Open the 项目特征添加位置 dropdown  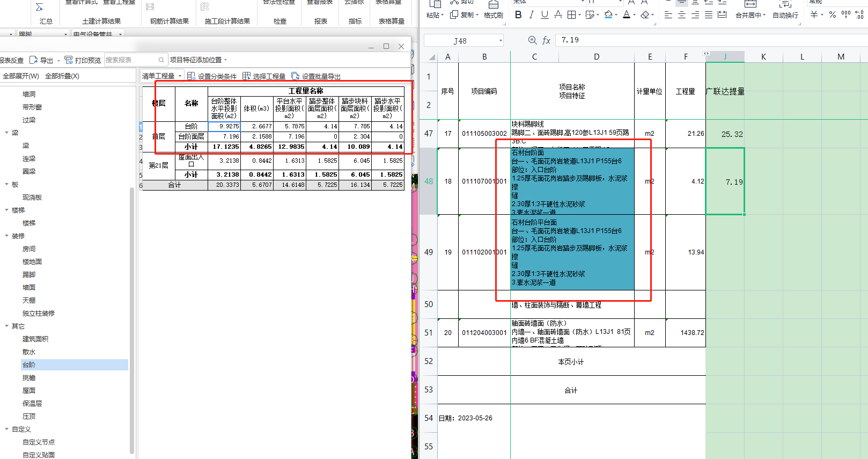point(198,60)
